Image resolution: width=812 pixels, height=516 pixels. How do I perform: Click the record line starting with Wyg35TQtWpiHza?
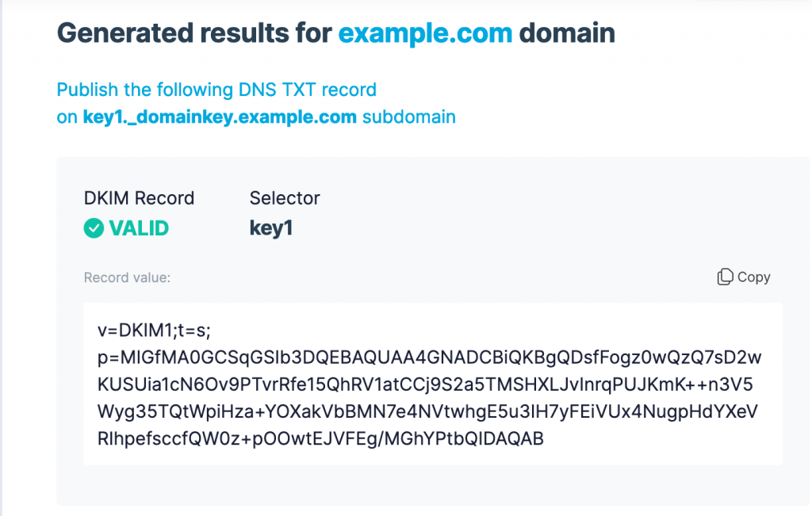tap(427, 411)
